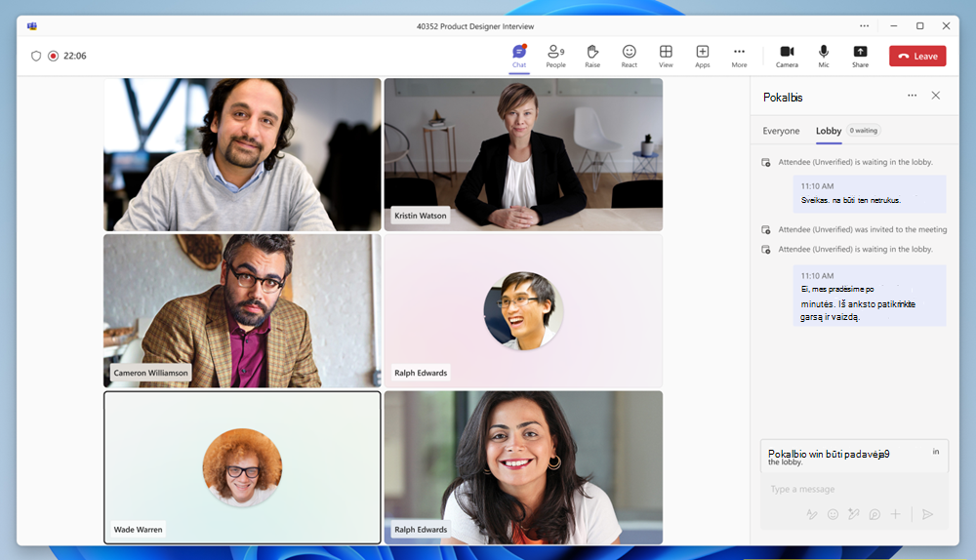The width and height of the screenshot is (976, 560).
Task: Open the message formatting options
Action: coord(812,514)
